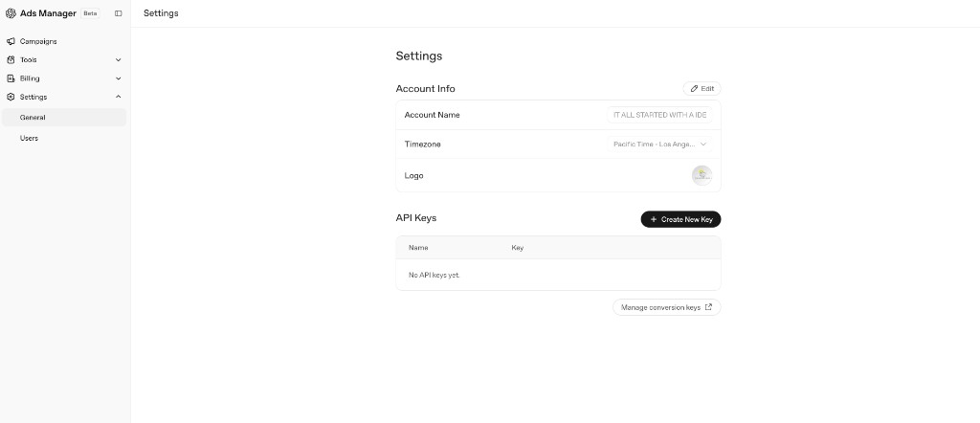The height and width of the screenshot is (423, 980).
Task: Open the Campaigns page
Action: (x=38, y=41)
